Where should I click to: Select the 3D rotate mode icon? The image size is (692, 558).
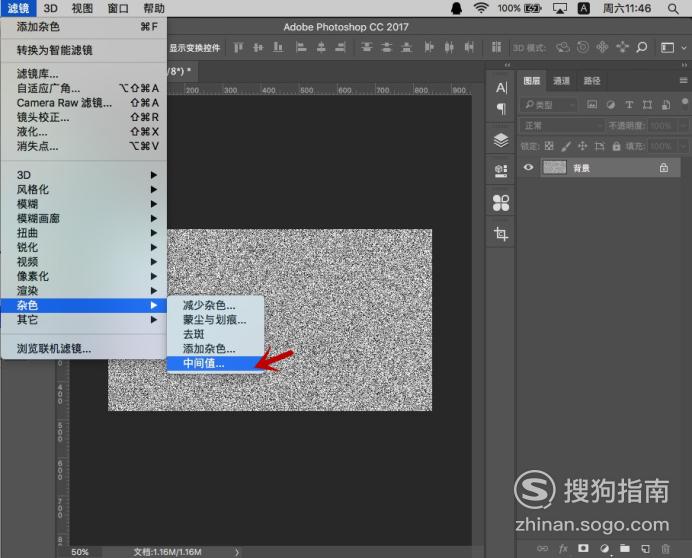(x=563, y=47)
